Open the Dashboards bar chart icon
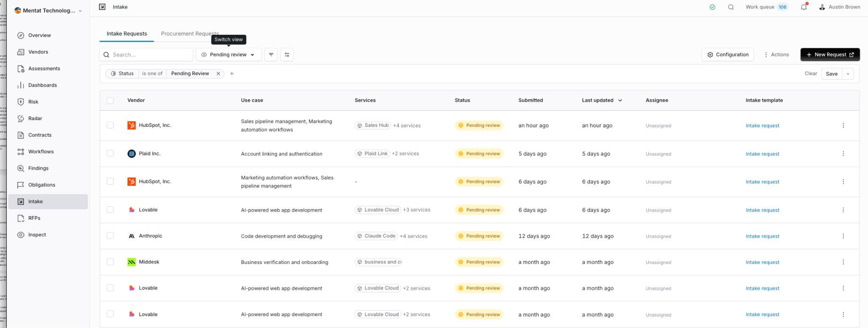This screenshot has width=868, height=328. coord(21,85)
